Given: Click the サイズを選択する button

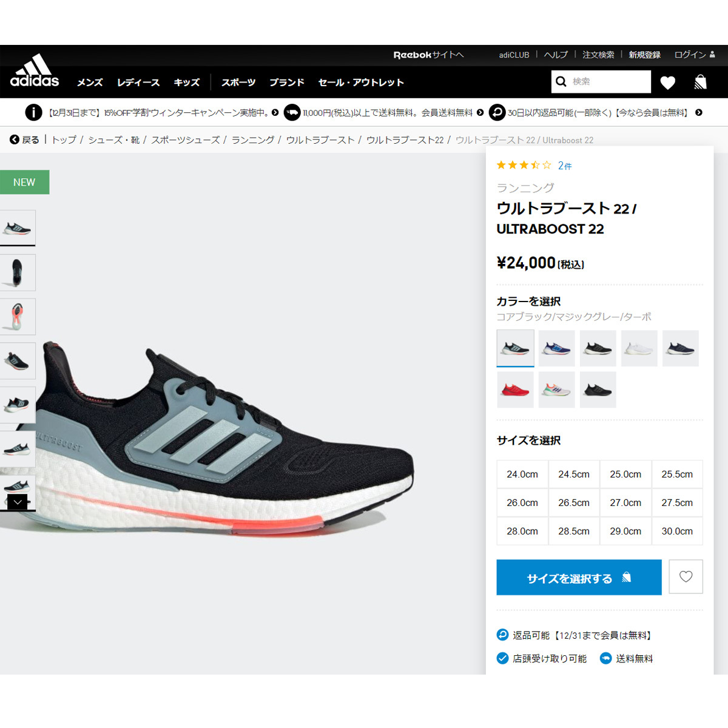Looking at the screenshot, I should pyautogui.click(x=579, y=578).
